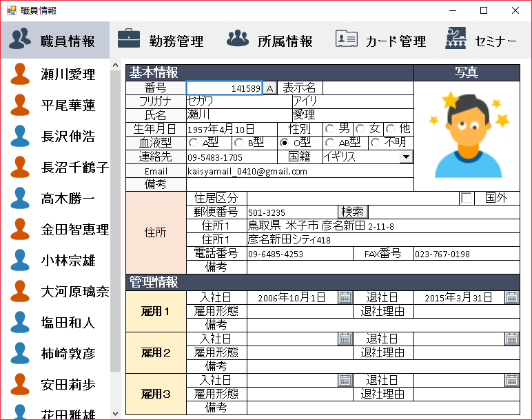Image resolution: width=532 pixels, height=420 pixels.
Task: Click the 勤務管理 briefcase icon
Action: point(129,39)
